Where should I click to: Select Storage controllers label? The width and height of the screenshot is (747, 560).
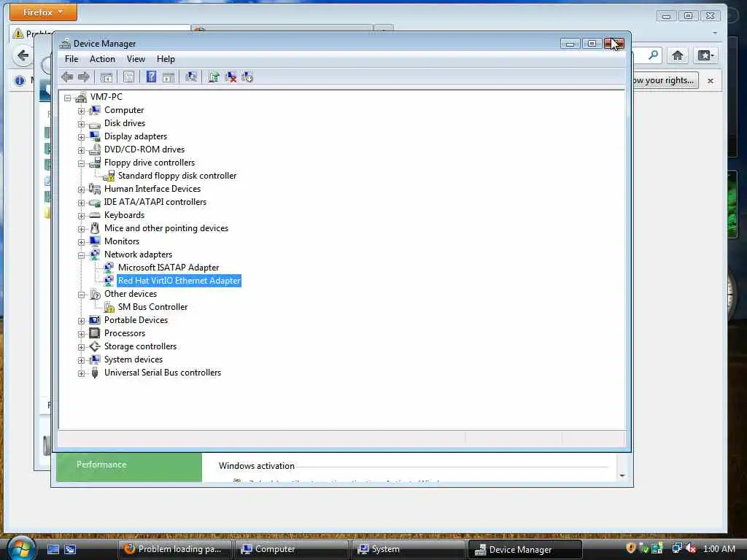tap(141, 346)
